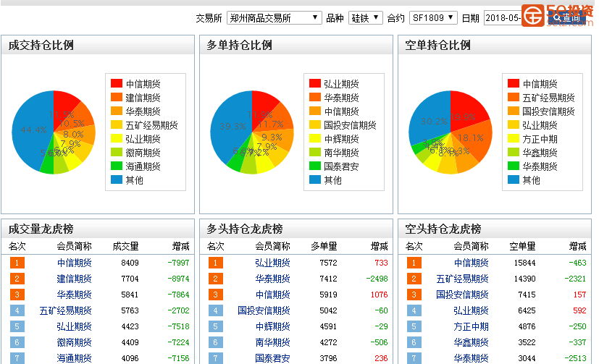The height and width of the screenshot is (364, 599).
Task: Open 弘业期货 link in 成交量龙虎榜 row 5
Action: pyautogui.click(x=74, y=326)
